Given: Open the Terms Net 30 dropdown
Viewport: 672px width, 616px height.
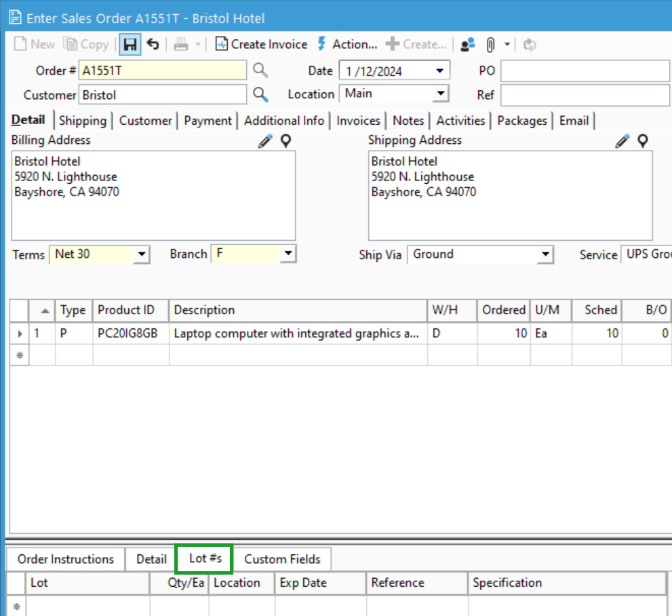Looking at the screenshot, I should [142, 254].
